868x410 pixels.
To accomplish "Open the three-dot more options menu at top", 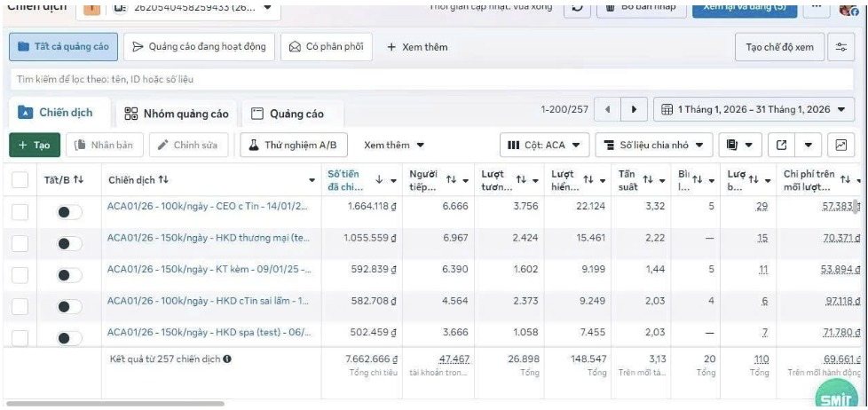I will 816,8.
